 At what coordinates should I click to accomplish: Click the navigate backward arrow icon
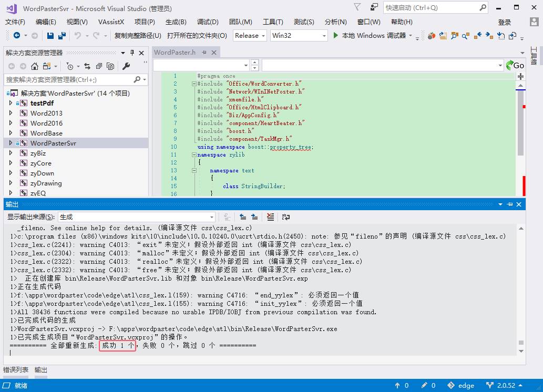click(17, 36)
